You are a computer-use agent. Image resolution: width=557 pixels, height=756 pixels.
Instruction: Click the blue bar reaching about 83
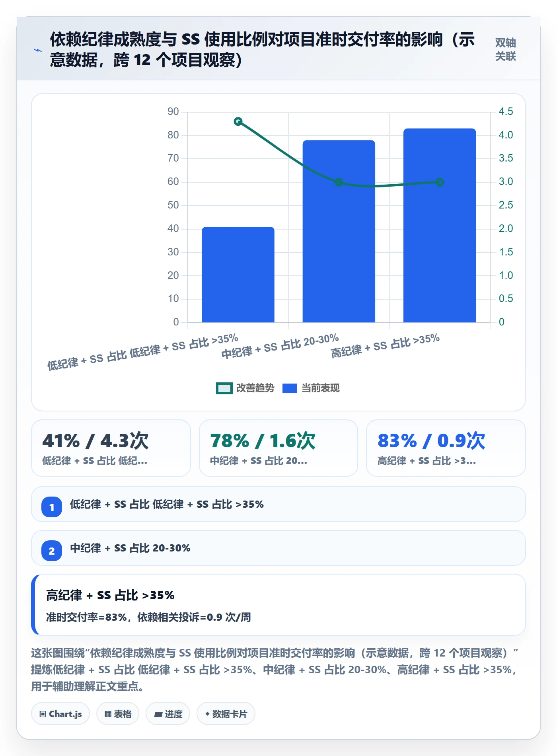click(x=440, y=225)
